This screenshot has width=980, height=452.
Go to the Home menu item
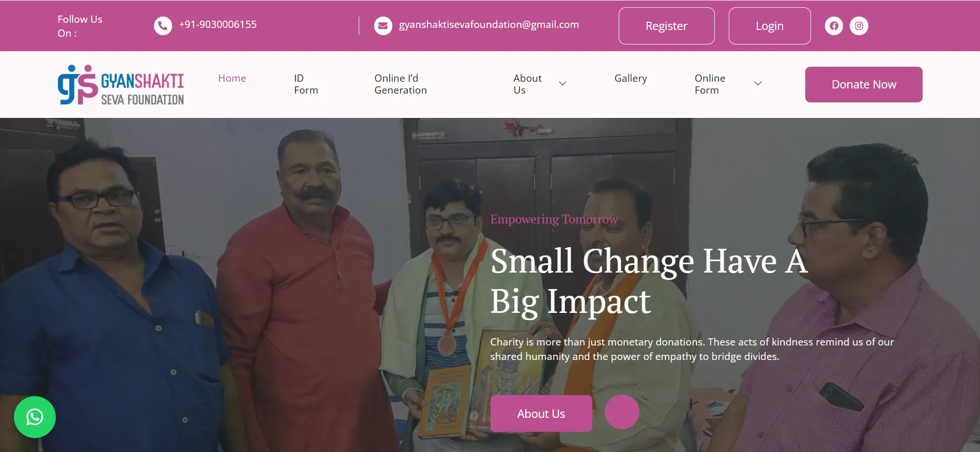232,78
